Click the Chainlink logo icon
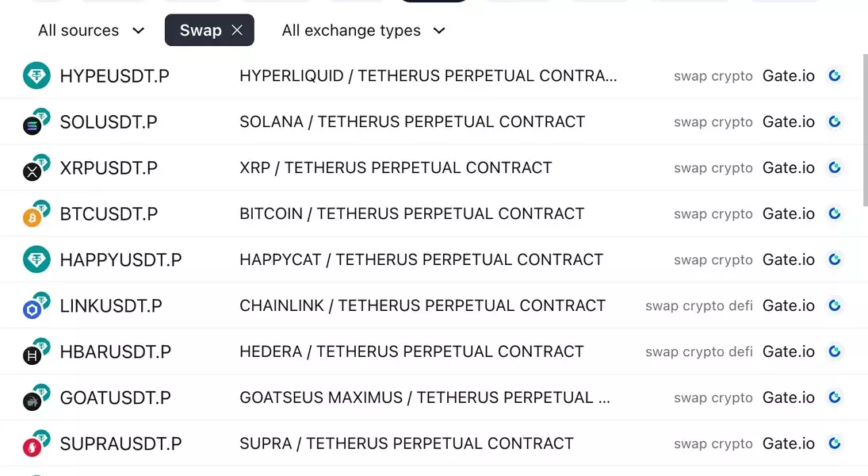Viewport: 868px width, 476px height. point(33,309)
